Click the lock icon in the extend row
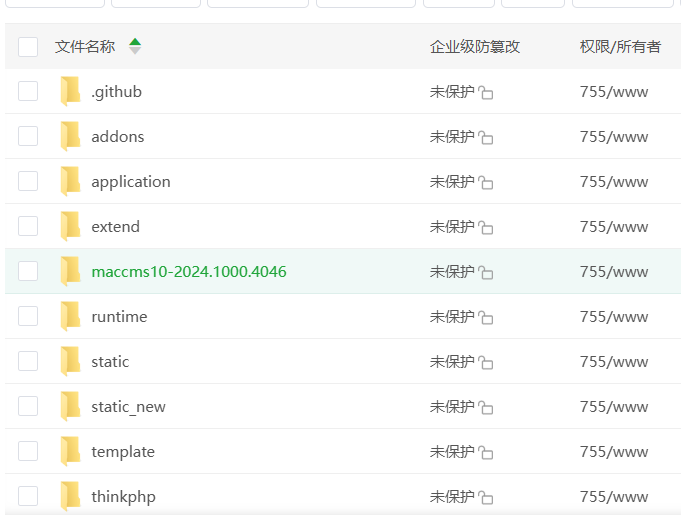Screen dimensions: 681x515 coord(486,228)
